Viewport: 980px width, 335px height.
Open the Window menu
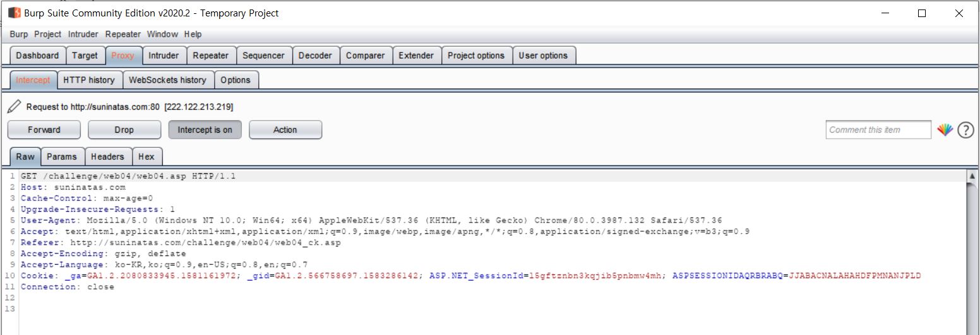pos(163,34)
